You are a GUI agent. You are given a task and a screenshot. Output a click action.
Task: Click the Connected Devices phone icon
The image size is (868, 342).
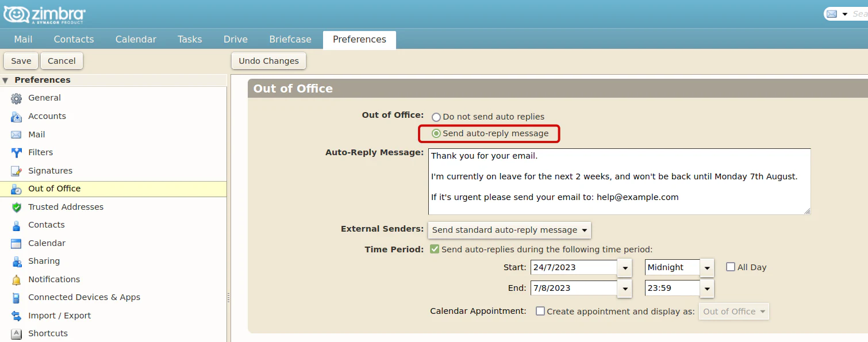point(17,298)
